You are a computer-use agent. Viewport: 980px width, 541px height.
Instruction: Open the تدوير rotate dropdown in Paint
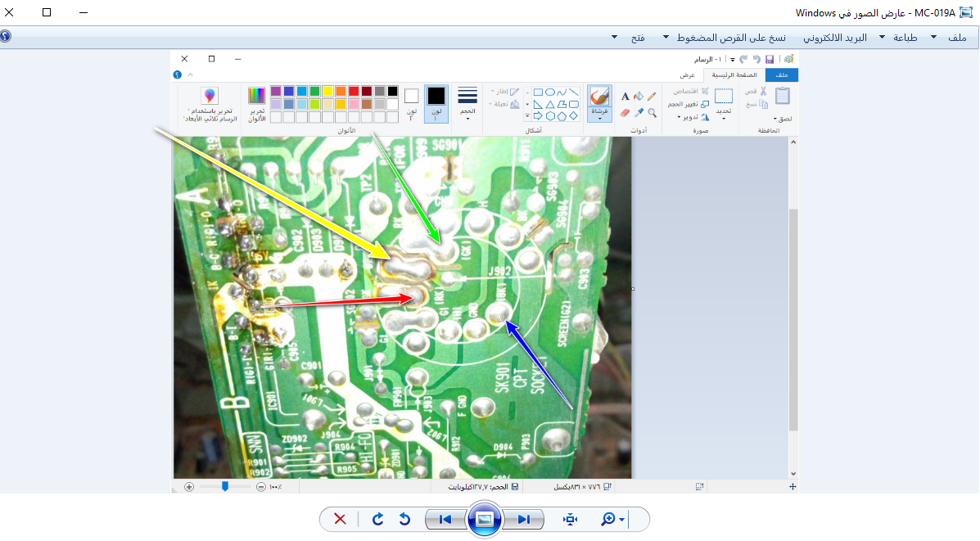coord(693,117)
